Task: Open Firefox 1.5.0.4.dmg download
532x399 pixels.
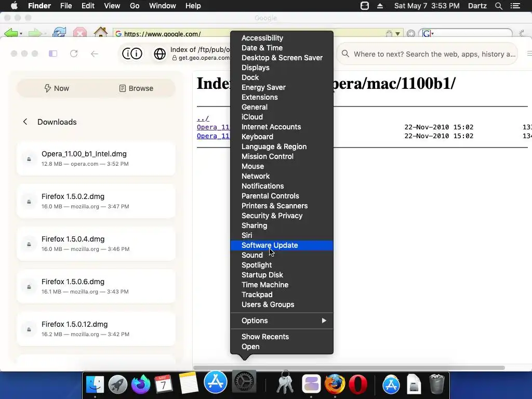Action: (x=96, y=244)
